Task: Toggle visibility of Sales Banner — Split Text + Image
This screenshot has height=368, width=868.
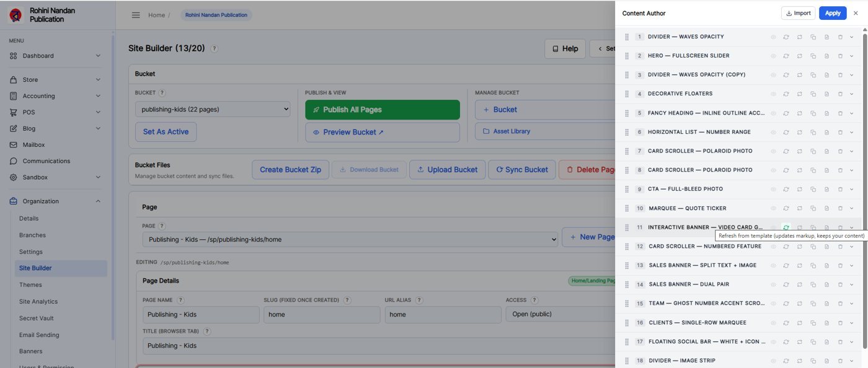Action: pos(773,266)
